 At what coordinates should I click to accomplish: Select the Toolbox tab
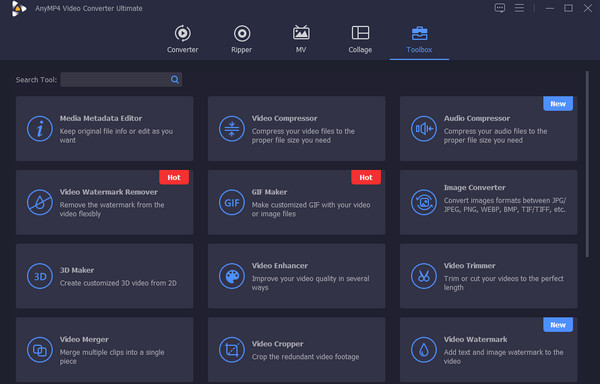pos(419,39)
